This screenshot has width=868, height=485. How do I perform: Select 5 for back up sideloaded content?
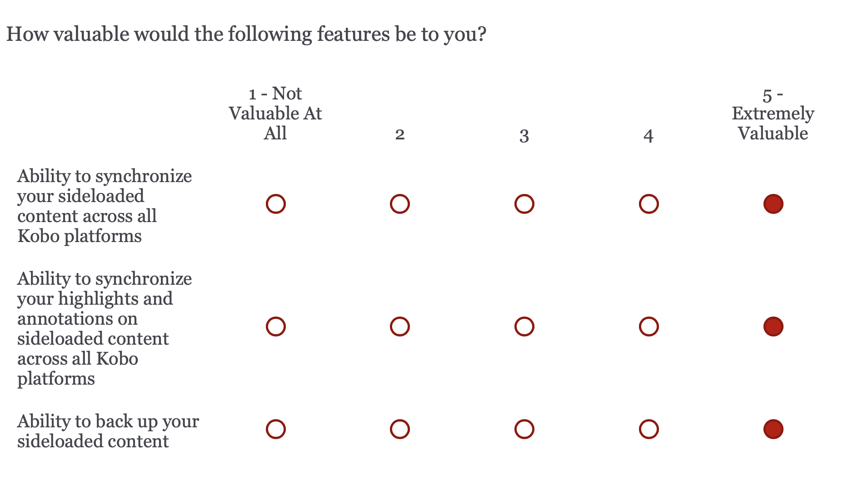pos(773,429)
